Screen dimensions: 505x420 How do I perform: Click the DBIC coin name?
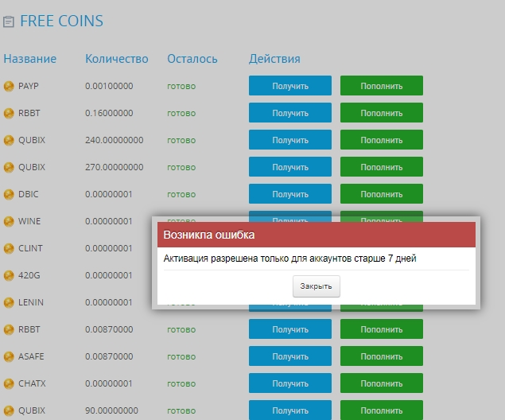29,194
